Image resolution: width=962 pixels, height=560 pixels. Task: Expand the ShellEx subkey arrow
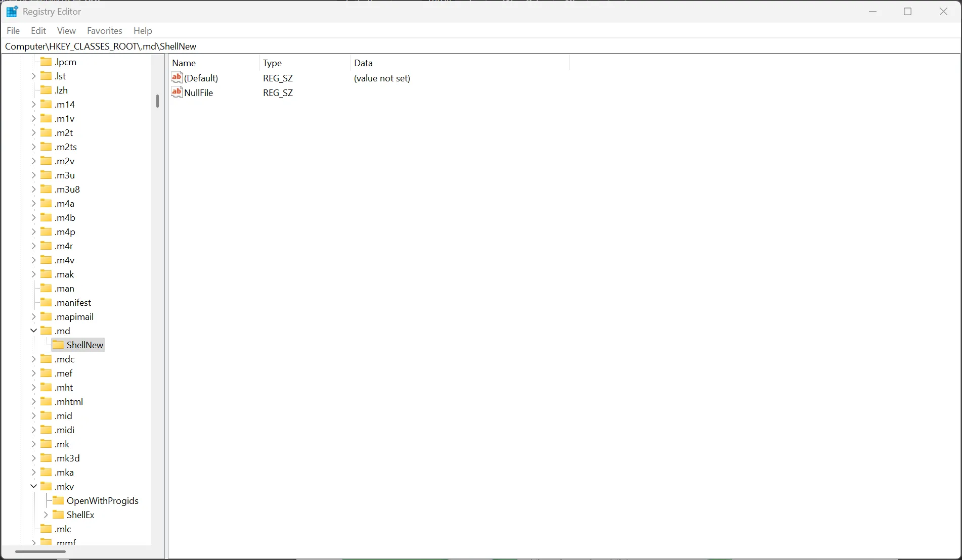point(46,515)
